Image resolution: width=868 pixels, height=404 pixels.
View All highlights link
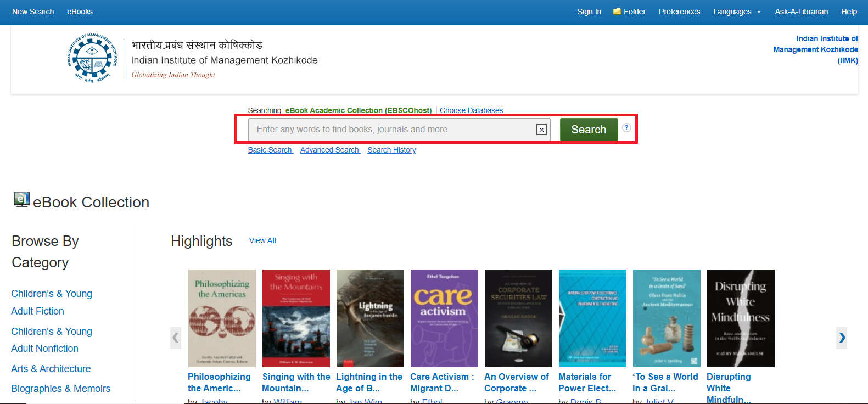tap(262, 240)
